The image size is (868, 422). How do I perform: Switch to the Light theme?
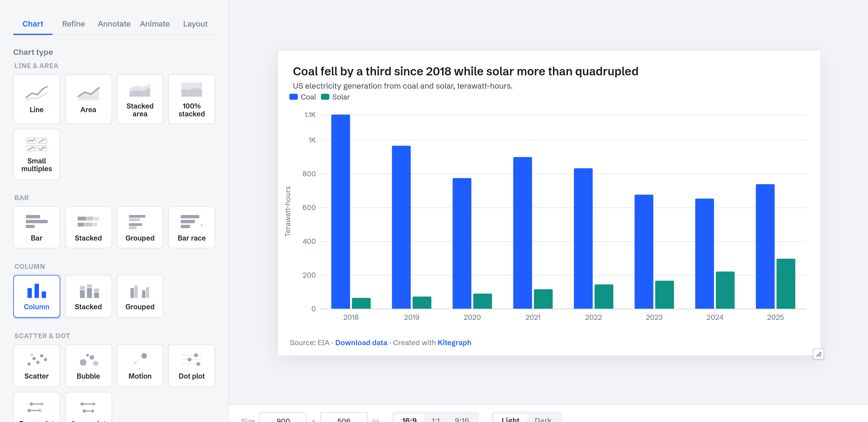pyautogui.click(x=510, y=419)
